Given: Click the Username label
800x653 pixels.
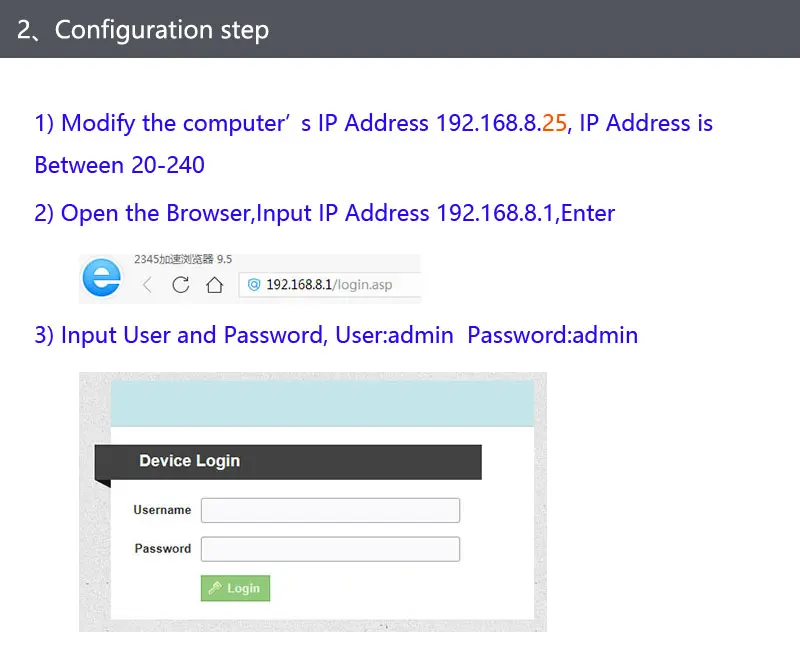Looking at the screenshot, I should point(162,510).
